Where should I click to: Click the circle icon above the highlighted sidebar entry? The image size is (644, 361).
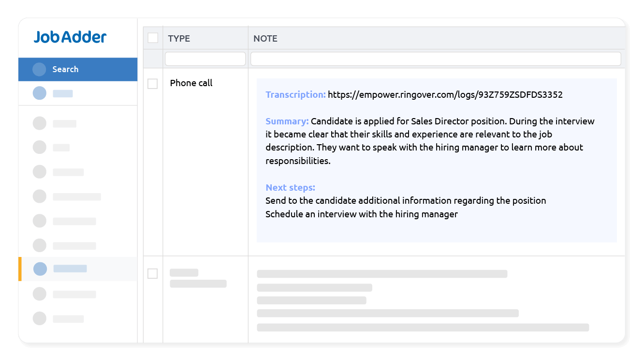coord(40,245)
